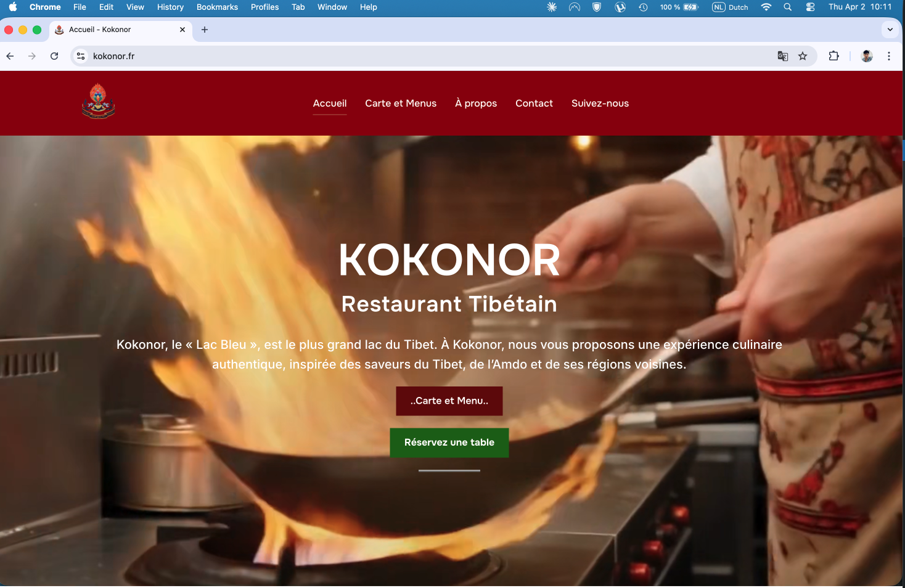Viewport: 905px width, 588px height.
Task: Expand the tab search dropdown arrow
Action: (x=890, y=29)
